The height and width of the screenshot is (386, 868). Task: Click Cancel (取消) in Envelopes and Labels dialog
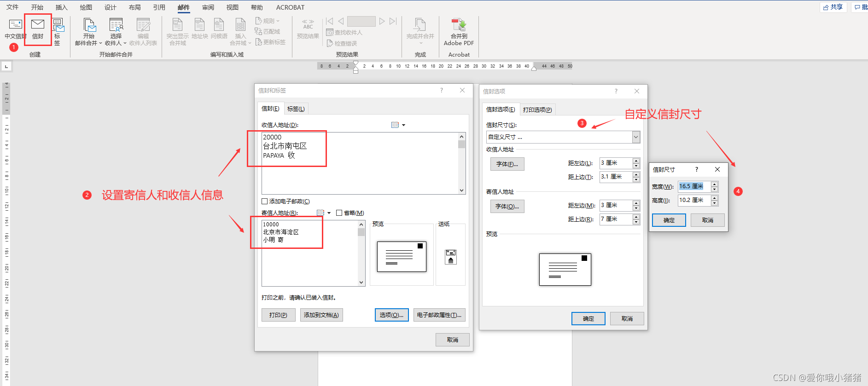(453, 340)
